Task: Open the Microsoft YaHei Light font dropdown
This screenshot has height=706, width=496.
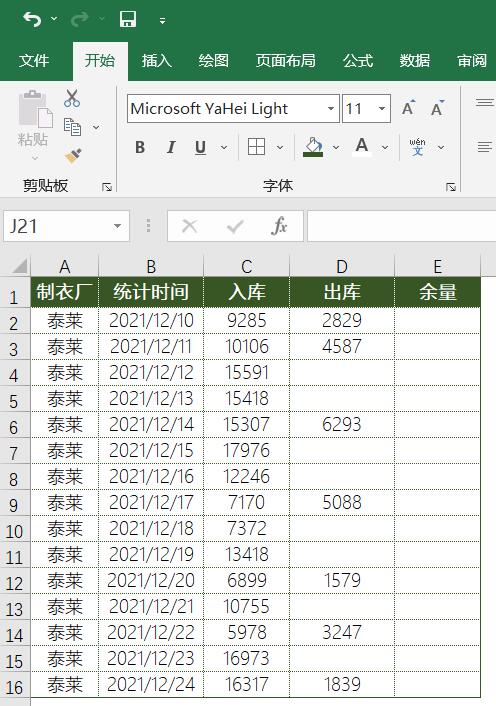Action: (x=331, y=109)
